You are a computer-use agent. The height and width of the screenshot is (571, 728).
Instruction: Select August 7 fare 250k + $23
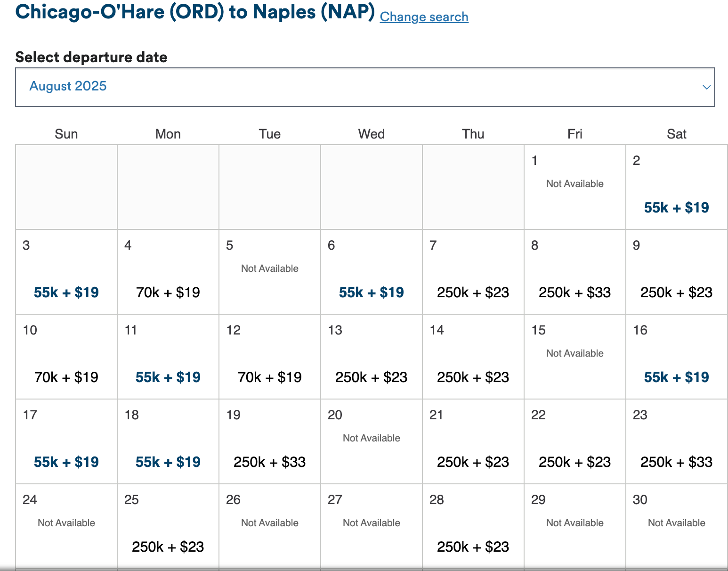pyautogui.click(x=473, y=293)
